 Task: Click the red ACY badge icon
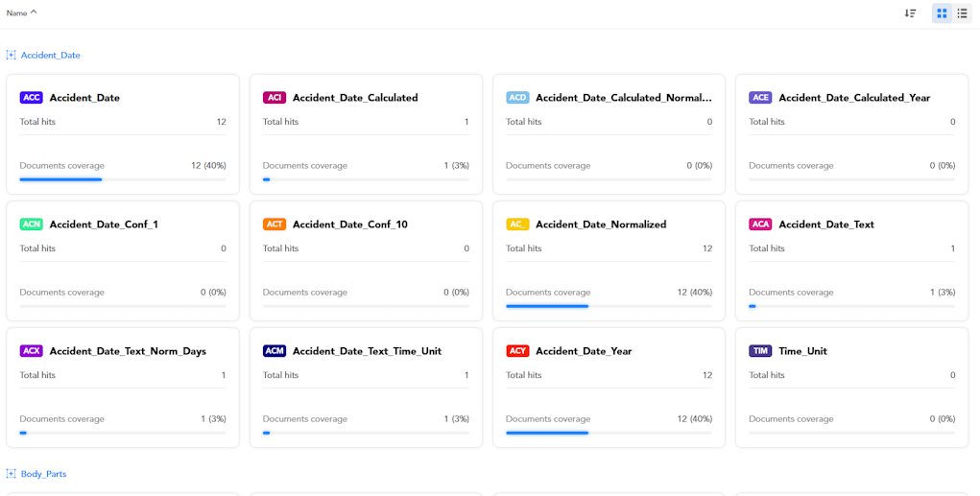[517, 351]
